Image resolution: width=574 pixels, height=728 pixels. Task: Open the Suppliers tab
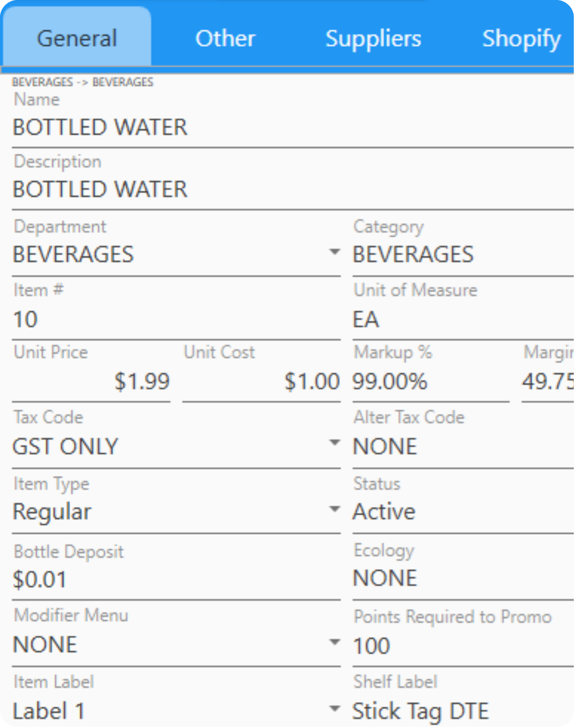(373, 39)
